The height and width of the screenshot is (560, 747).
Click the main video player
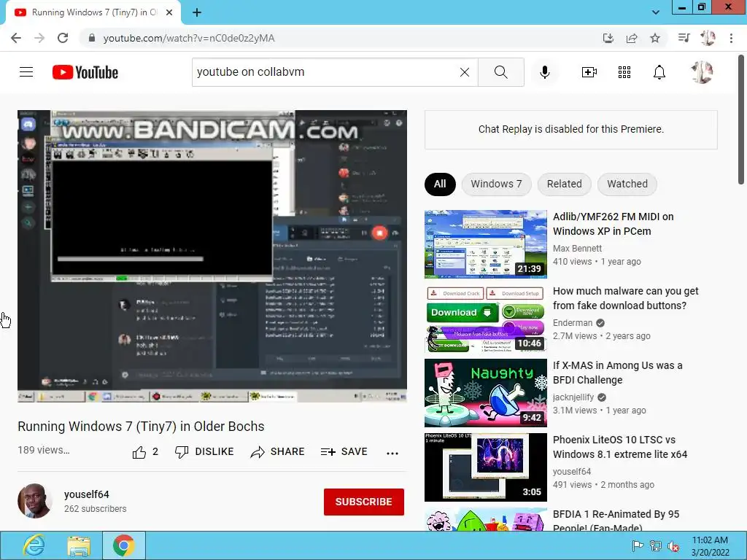click(x=212, y=256)
